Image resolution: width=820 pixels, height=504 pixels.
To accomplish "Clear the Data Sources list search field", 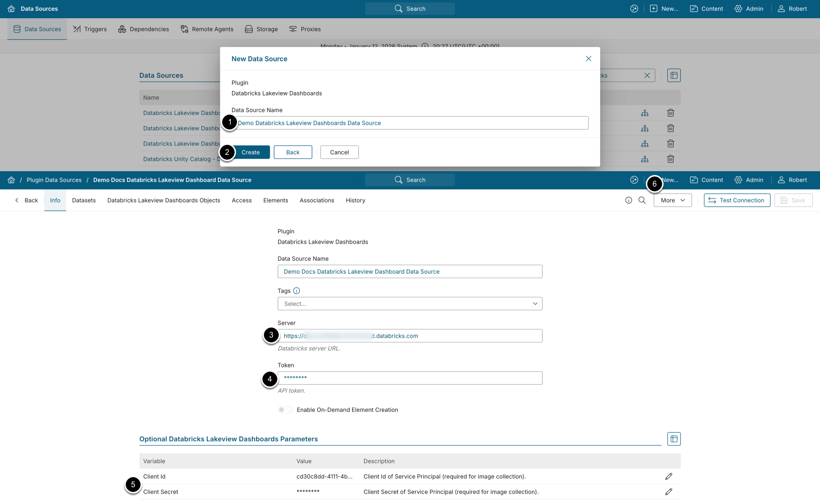I will (647, 75).
